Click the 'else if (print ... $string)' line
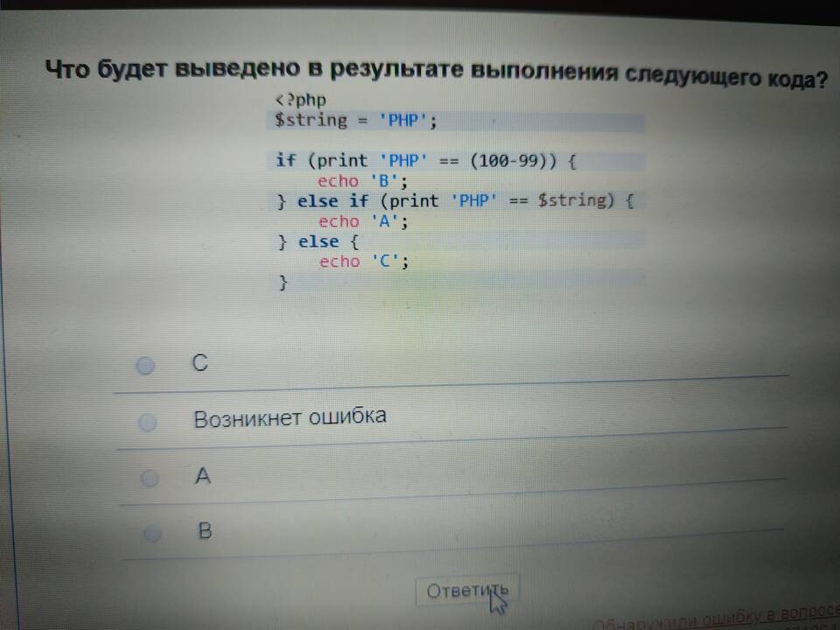 [455, 201]
